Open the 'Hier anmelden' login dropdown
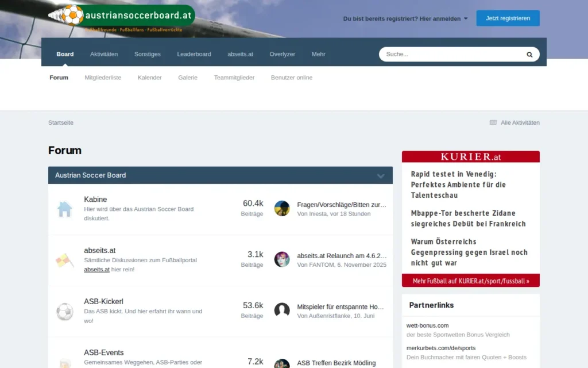The image size is (588, 368). point(405,18)
